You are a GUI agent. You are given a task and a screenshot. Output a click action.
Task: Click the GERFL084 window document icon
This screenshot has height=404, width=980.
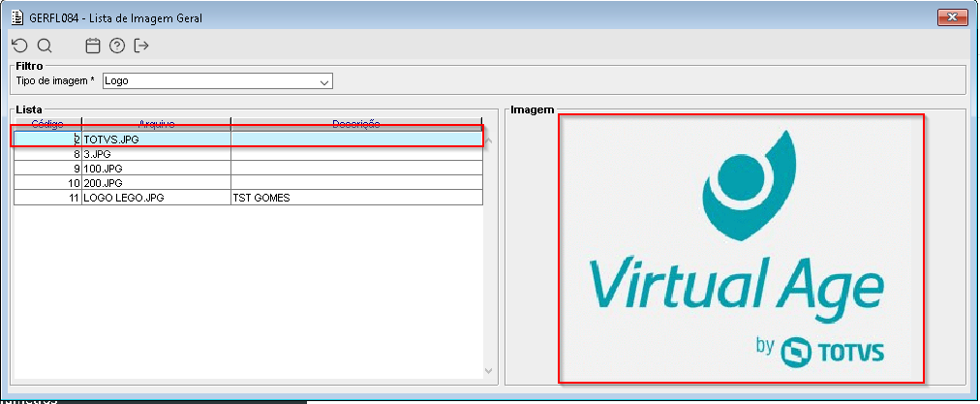coord(18,17)
